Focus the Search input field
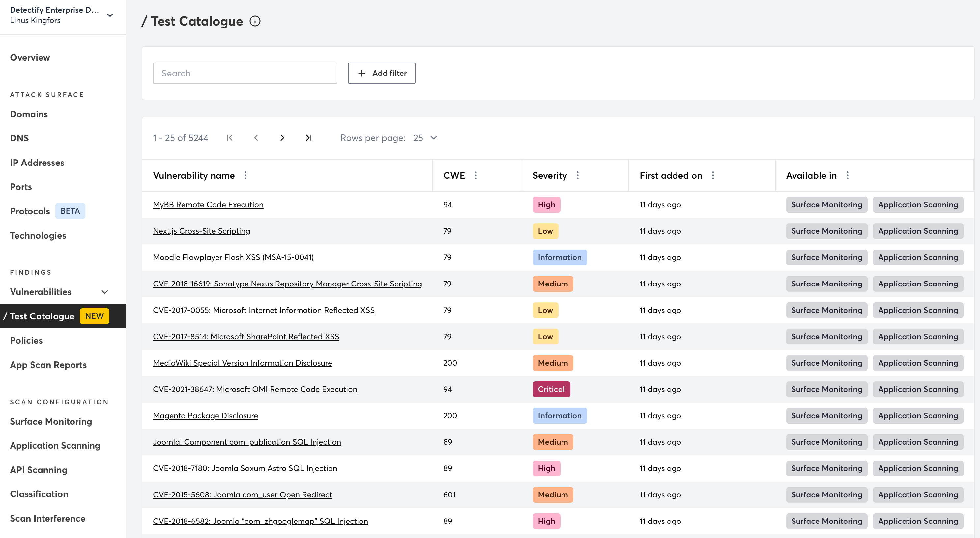Screen dimensions: 980x538 click(x=245, y=73)
